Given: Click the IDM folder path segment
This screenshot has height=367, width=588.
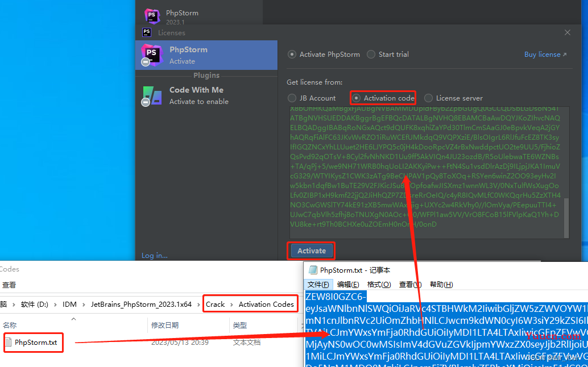Looking at the screenshot, I should pyautogui.click(x=69, y=304).
